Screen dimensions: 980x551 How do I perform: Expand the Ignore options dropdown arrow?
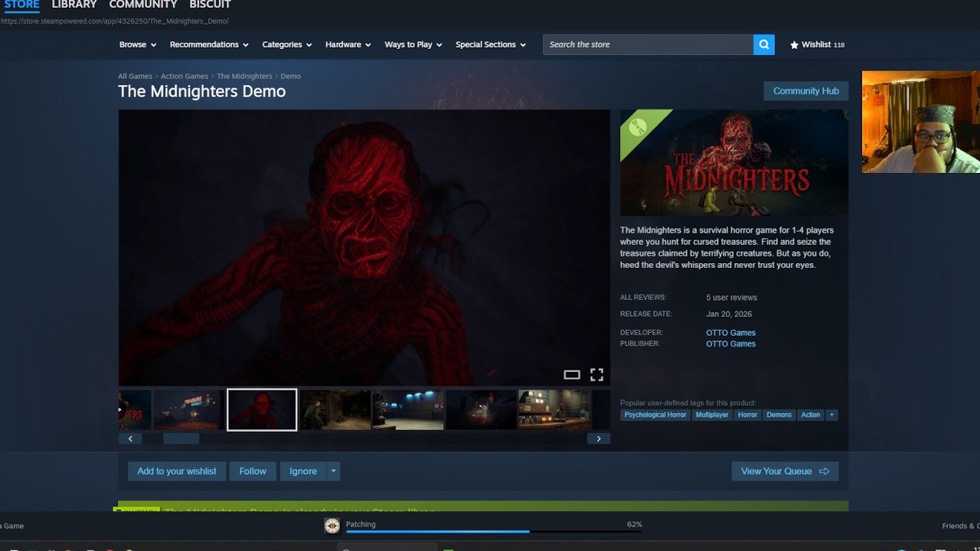pyautogui.click(x=334, y=471)
